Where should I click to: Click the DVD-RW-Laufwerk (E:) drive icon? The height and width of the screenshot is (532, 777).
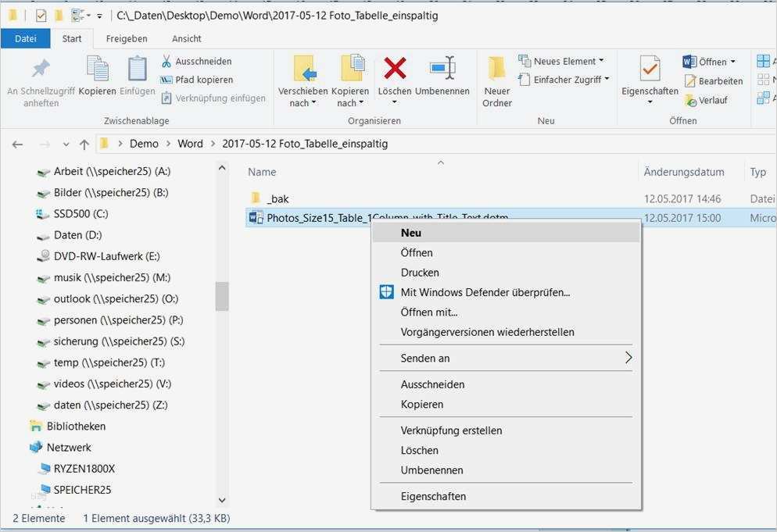[x=44, y=256]
